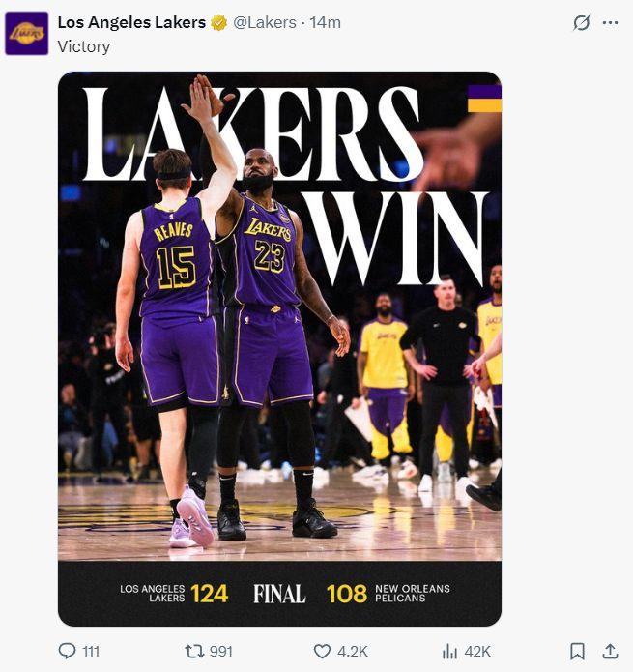Click the Grok slashed-circle icon
Image resolution: width=633 pixels, height=672 pixels.
[582, 22]
